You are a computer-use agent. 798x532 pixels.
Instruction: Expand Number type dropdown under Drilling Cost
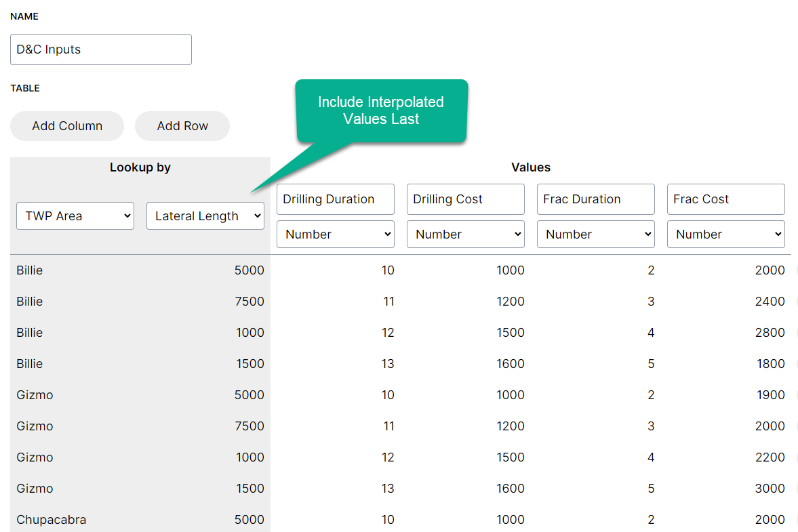point(466,234)
